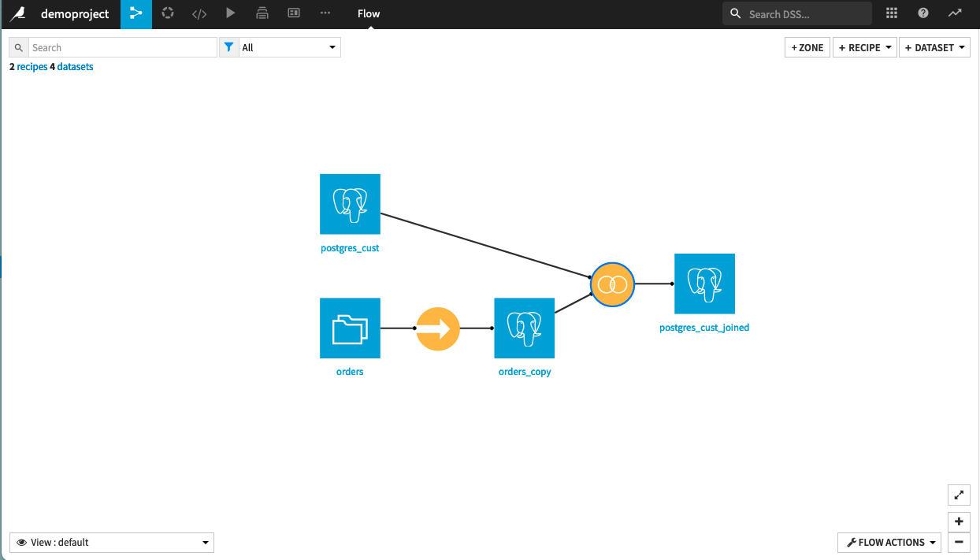The height and width of the screenshot is (560, 980).
Task: Open the View default dropdown
Action: (x=111, y=542)
